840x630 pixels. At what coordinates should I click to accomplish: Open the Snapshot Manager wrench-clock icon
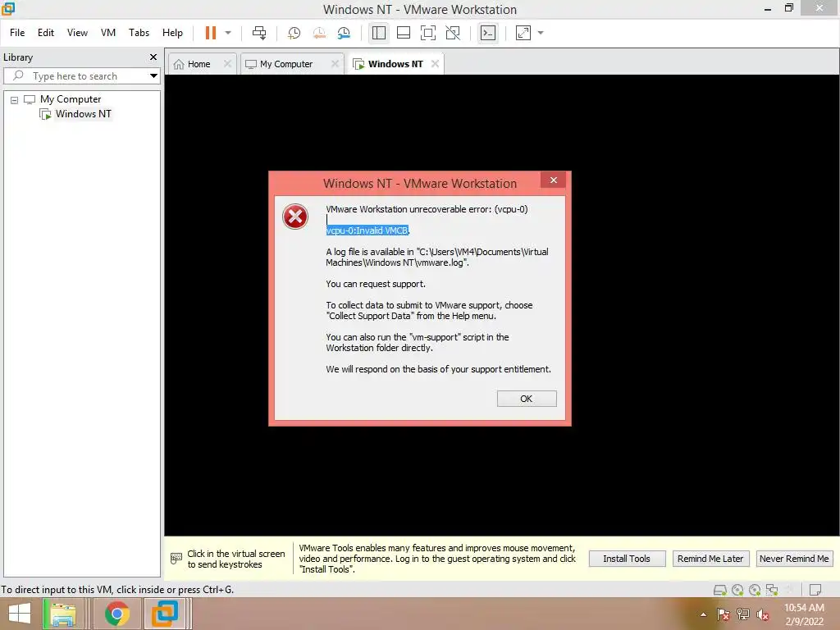(344, 33)
